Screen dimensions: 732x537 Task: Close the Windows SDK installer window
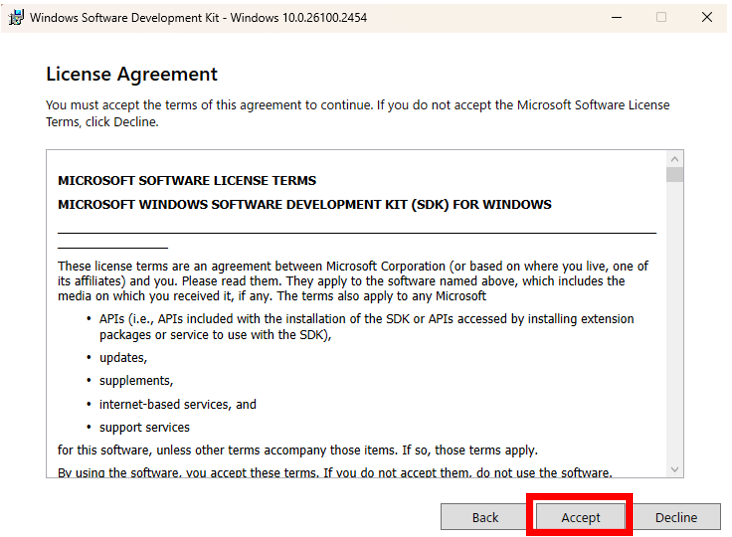[x=707, y=17]
